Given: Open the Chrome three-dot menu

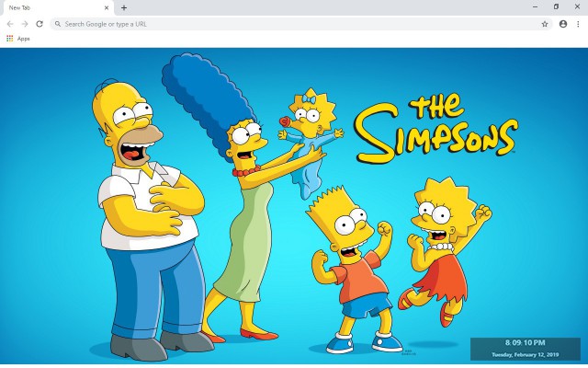Looking at the screenshot, I should click(578, 24).
